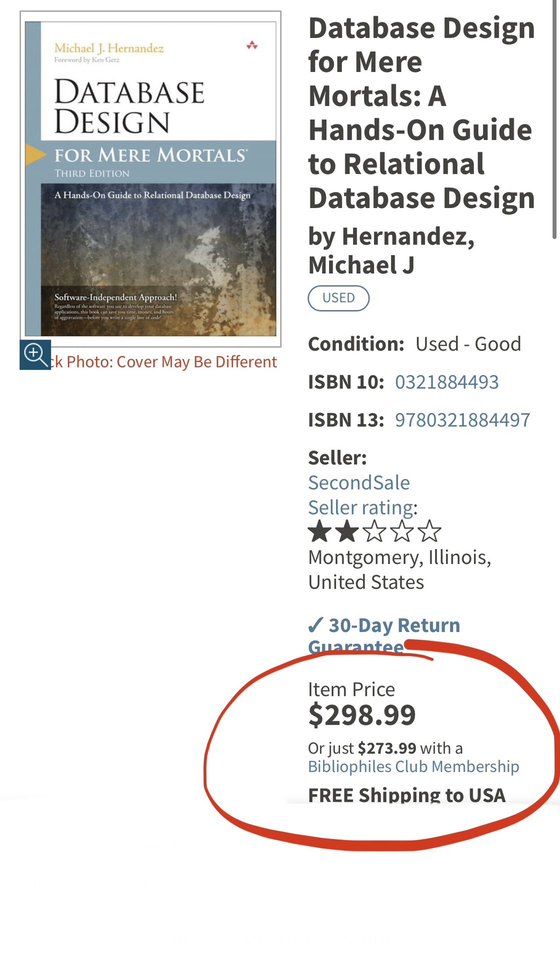560x960 pixels.
Task: Click the Database Design for Mere Mortals heading
Action: (421, 112)
